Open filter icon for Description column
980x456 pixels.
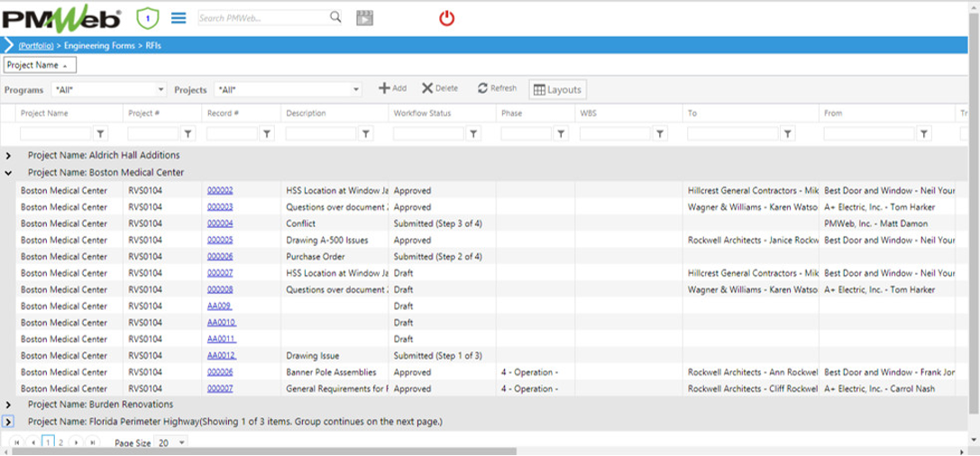pos(366,133)
